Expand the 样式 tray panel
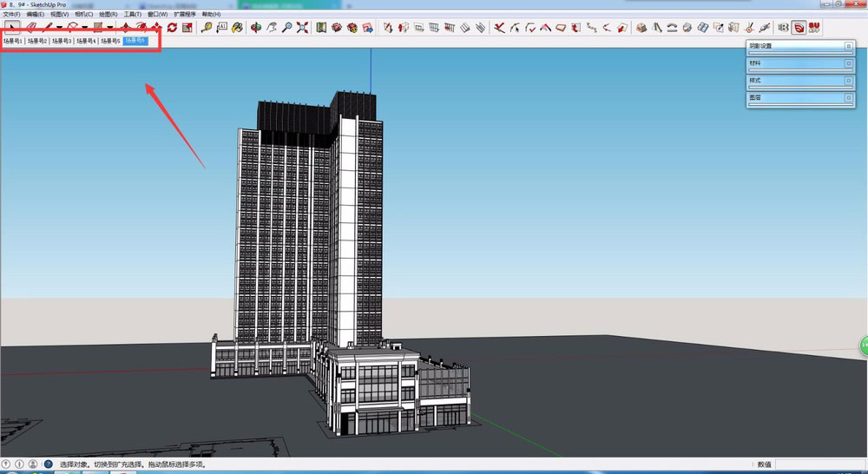 [847, 81]
